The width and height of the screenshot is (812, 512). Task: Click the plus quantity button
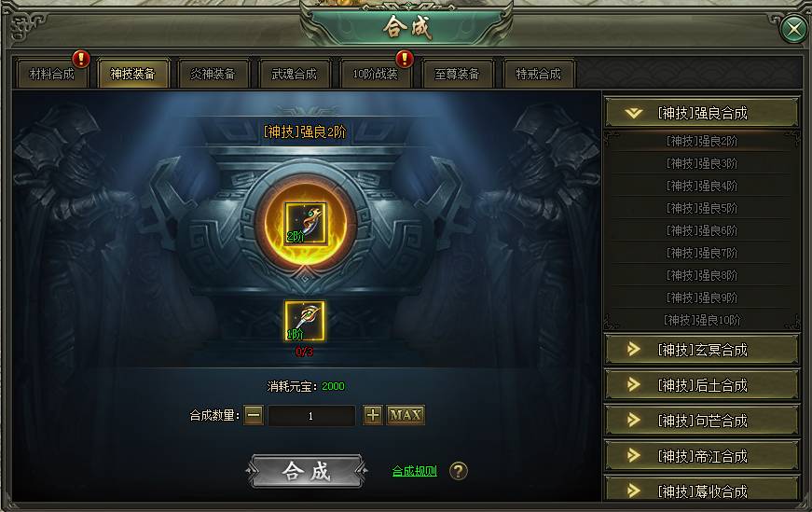pos(372,415)
